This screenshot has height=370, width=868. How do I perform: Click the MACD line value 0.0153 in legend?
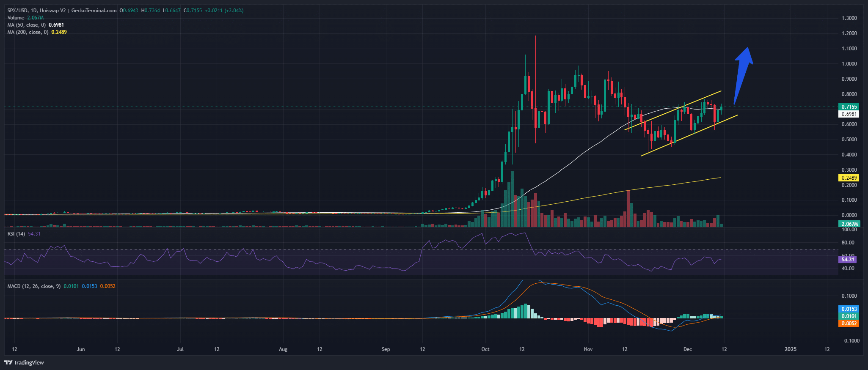[89, 286]
